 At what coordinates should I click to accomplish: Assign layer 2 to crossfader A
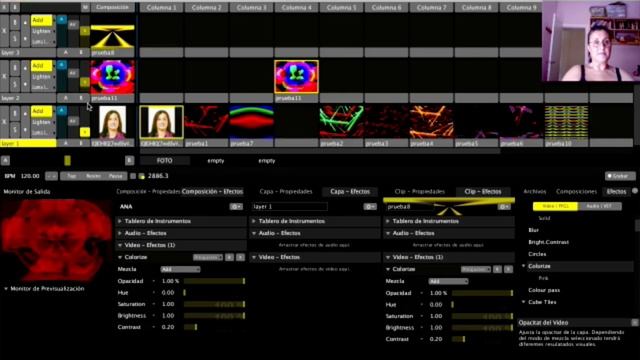pos(66,98)
